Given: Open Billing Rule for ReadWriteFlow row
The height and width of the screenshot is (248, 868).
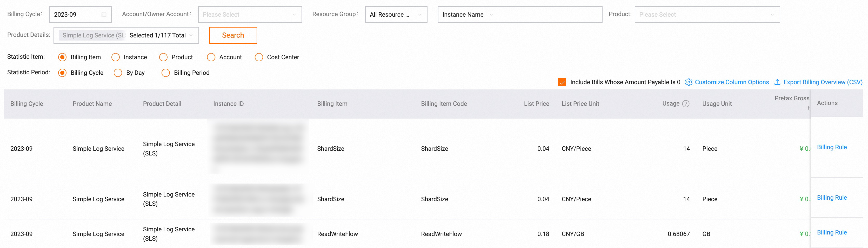Looking at the screenshot, I should (x=832, y=232).
